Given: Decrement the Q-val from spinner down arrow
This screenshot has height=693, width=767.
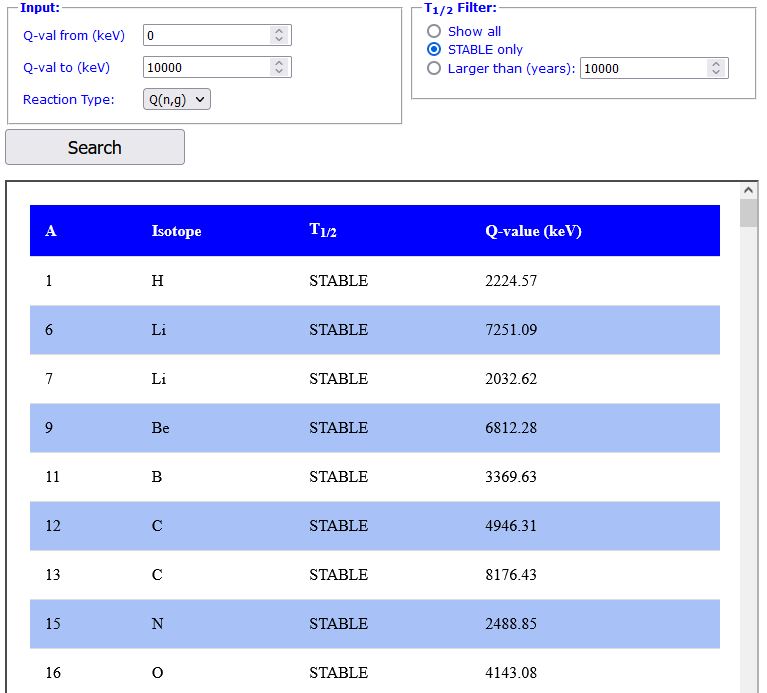Looking at the screenshot, I should tap(279, 40).
